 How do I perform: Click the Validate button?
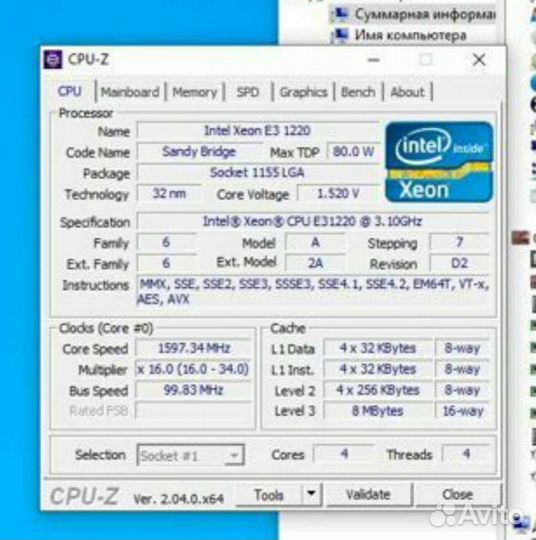pos(368,495)
